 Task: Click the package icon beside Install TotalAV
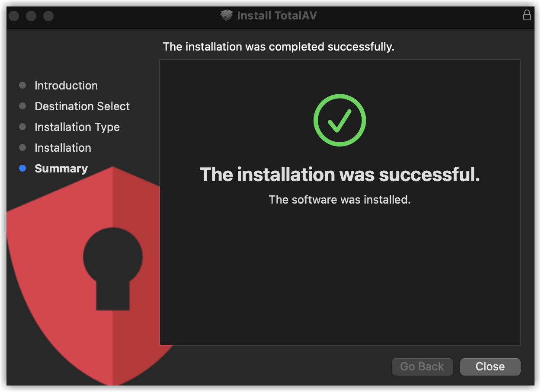point(227,16)
